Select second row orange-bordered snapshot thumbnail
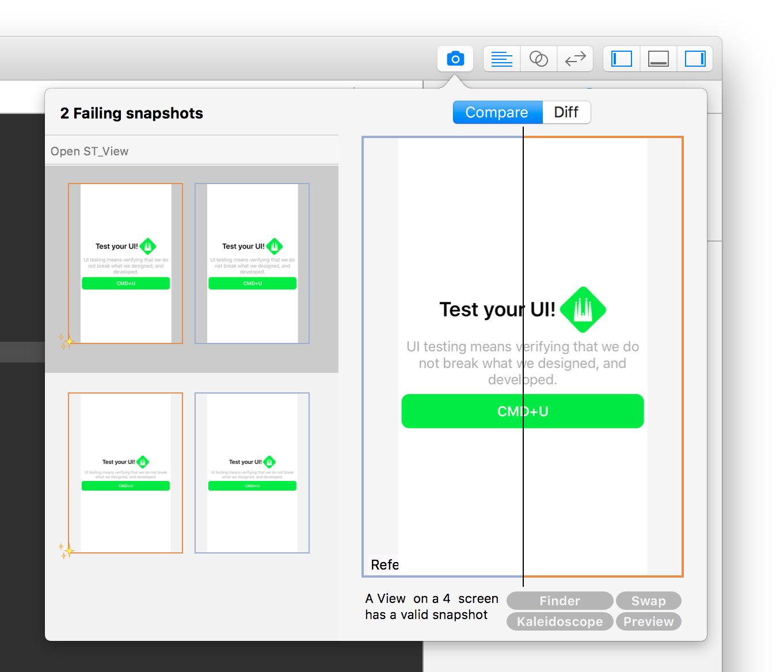784x672 pixels. click(125, 473)
